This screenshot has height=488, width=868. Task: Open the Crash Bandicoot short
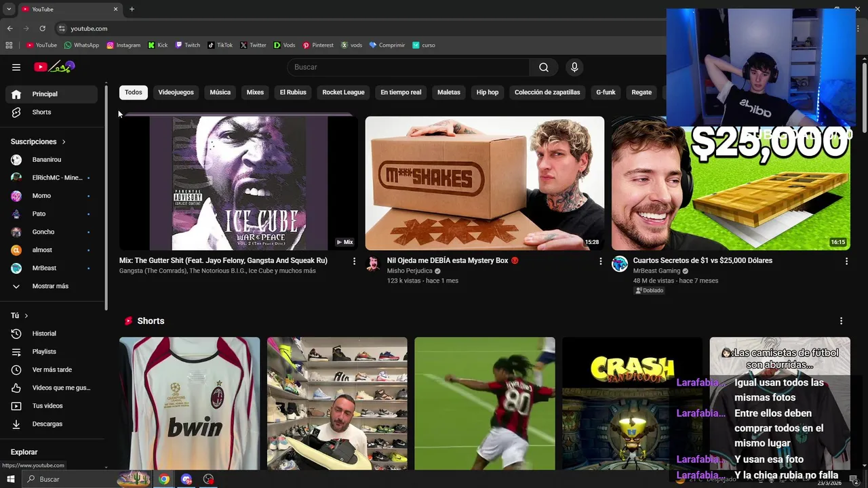pos(632,403)
